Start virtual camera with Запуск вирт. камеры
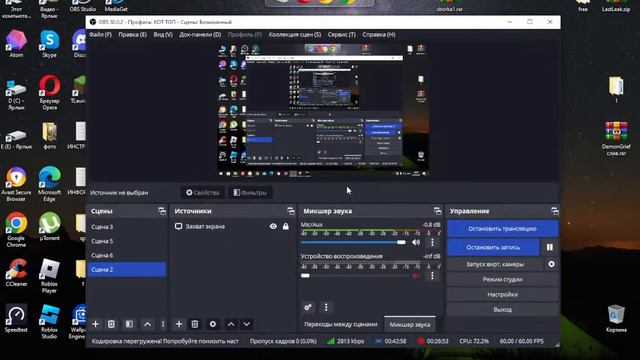 click(x=495, y=264)
